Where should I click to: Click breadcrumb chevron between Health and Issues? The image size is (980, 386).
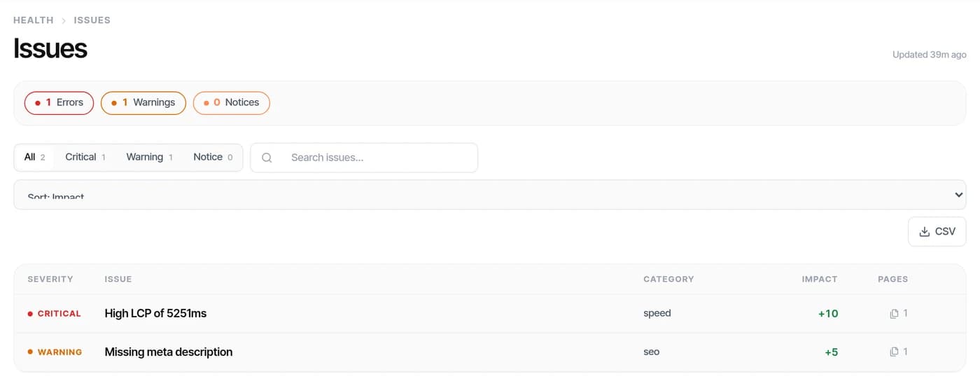pos(64,20)
